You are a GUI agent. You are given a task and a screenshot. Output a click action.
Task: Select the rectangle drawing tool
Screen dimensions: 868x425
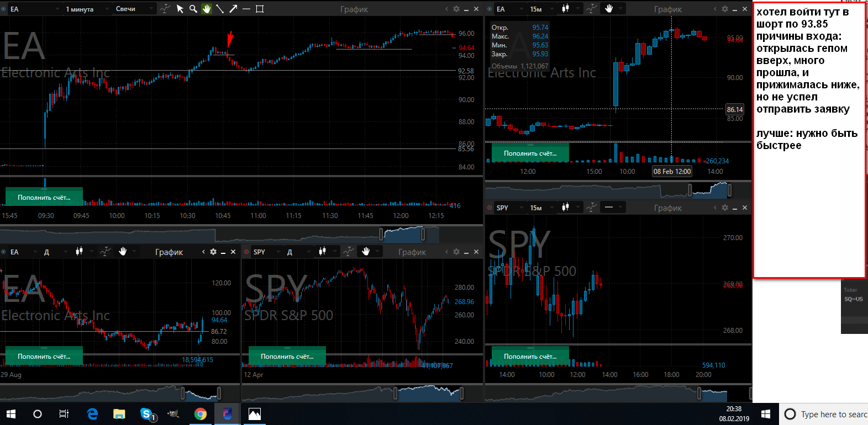click(x=260, y=9)
